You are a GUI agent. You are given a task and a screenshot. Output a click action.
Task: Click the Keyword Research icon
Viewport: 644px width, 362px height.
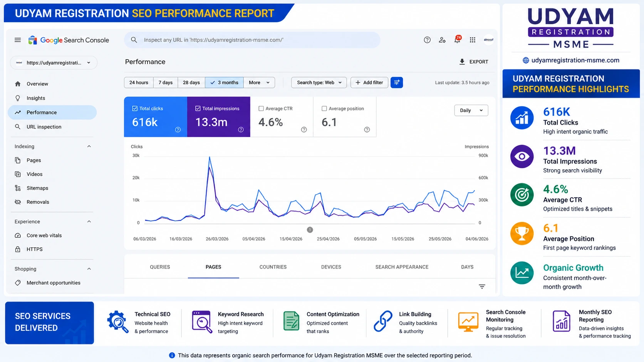tap(202, 322)
